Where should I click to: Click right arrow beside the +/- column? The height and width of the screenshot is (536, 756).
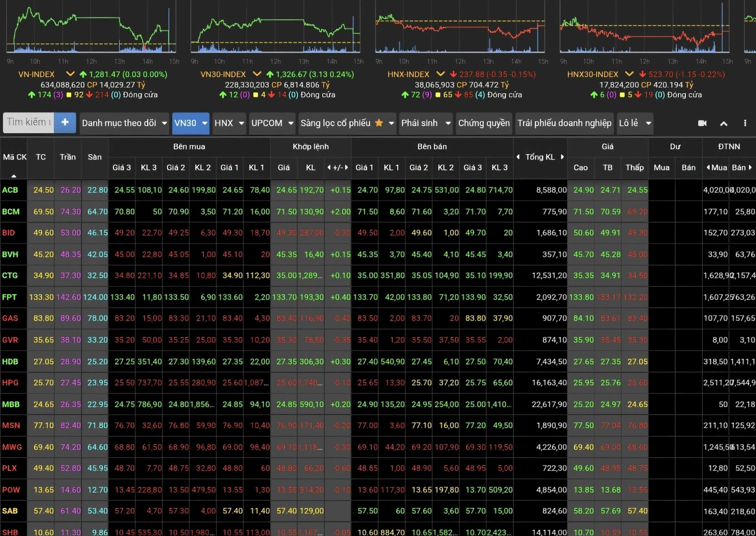pos(346,167)
